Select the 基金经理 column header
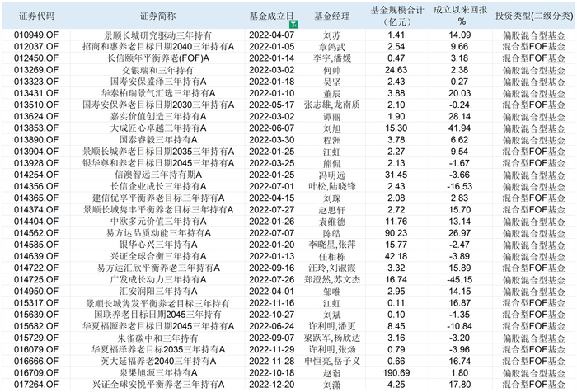The height and width of the screenshot is (392, 577). (x=331, y=16)
